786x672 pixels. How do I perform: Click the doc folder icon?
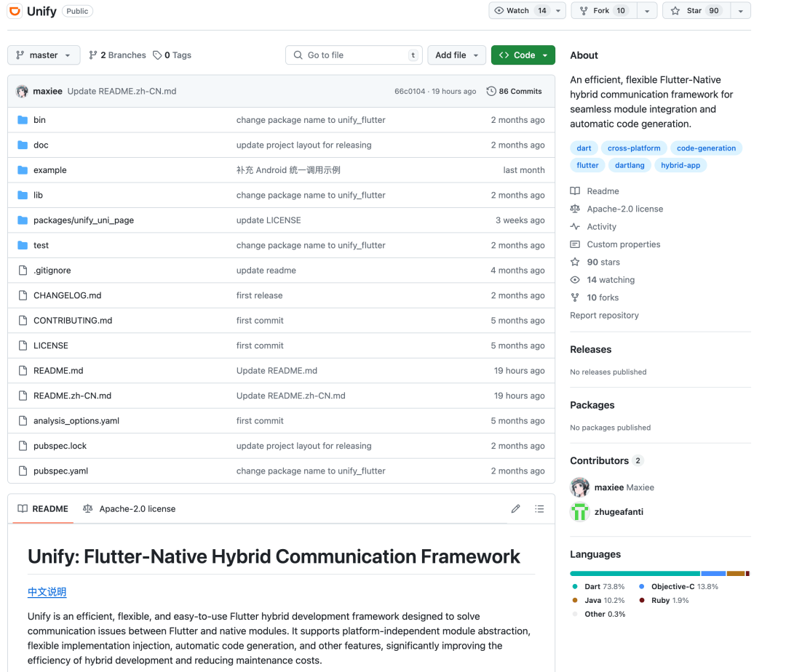[23, 145]
